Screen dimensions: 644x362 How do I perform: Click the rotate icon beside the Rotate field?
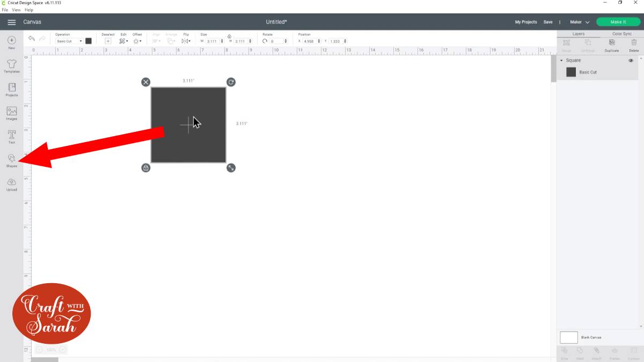[265, 41]
